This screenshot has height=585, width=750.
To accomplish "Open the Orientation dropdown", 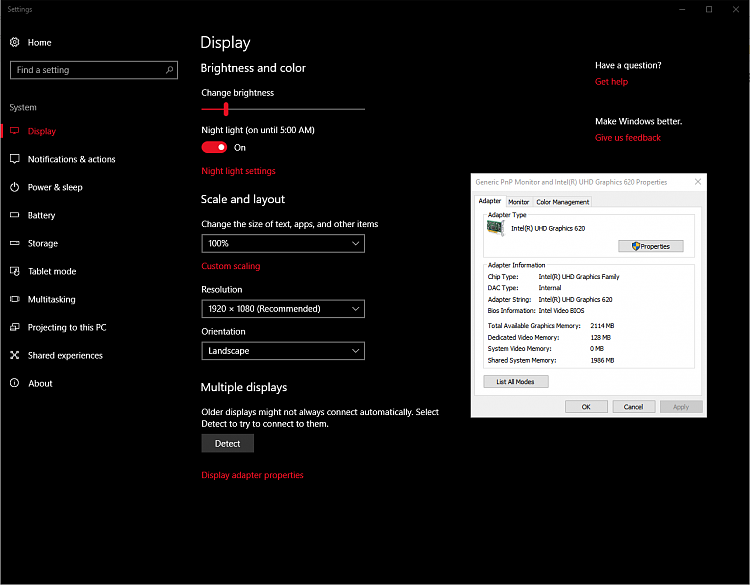I will (283, 351).
